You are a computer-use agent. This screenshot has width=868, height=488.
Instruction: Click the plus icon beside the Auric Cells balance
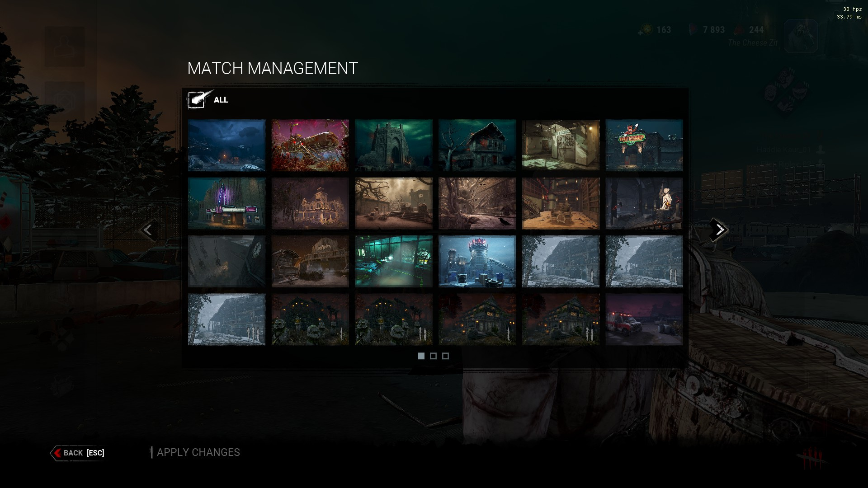click(x=640, y=33)
